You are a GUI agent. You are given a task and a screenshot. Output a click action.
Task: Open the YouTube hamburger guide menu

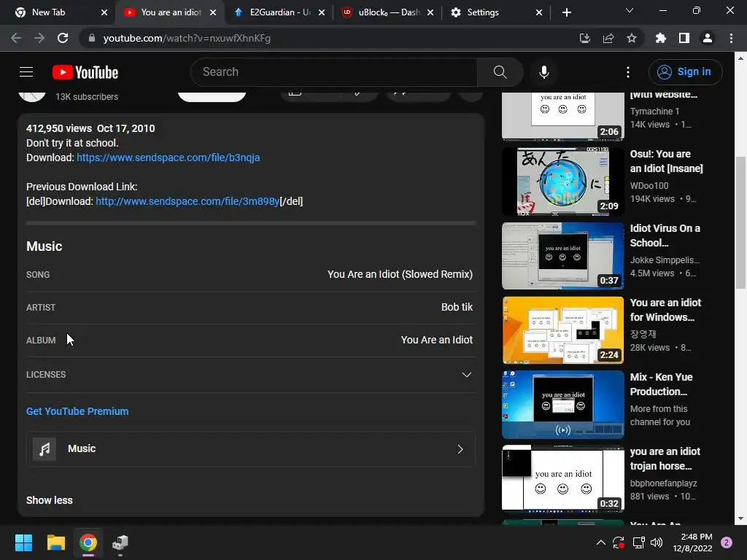coord(26,72)
